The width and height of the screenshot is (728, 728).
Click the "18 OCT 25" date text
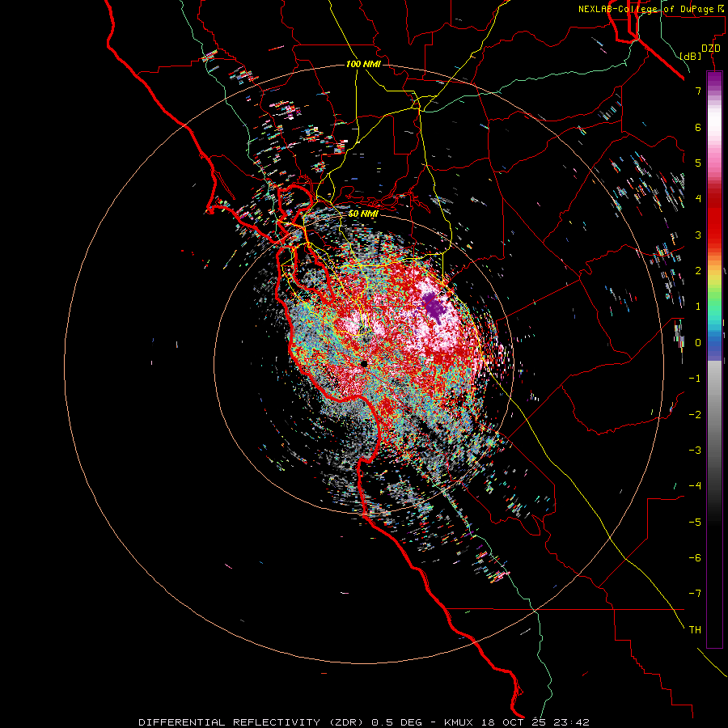513,722
